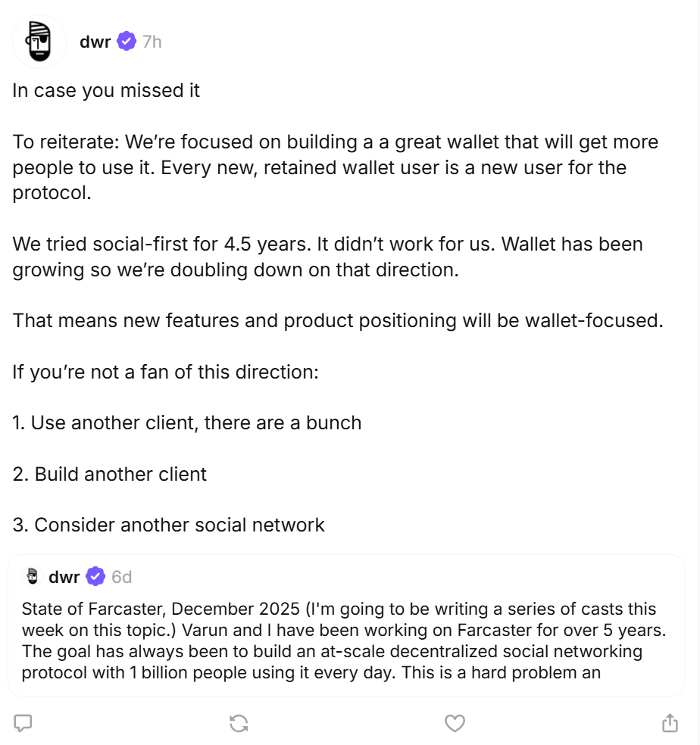The width and height of the screenshot is (700, 745).
Task: Click the 7h timestamp of the cast
Action: coord(152,41)
